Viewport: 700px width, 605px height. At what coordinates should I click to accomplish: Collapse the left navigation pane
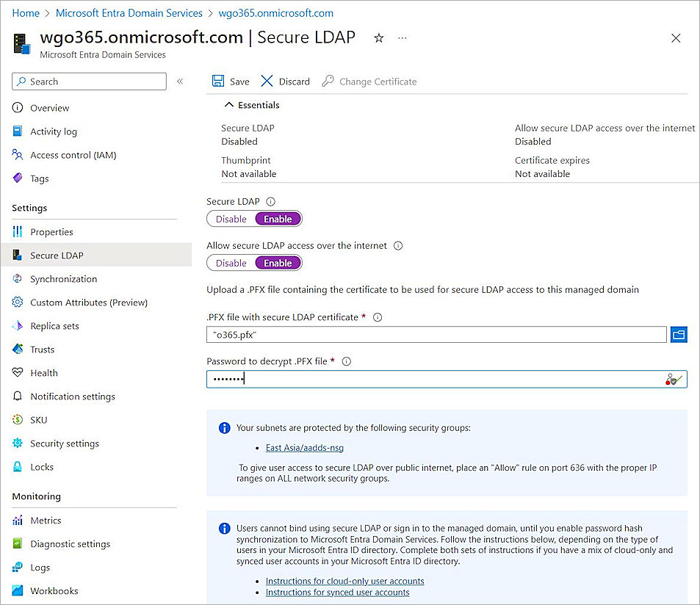[x=180, y=81]
